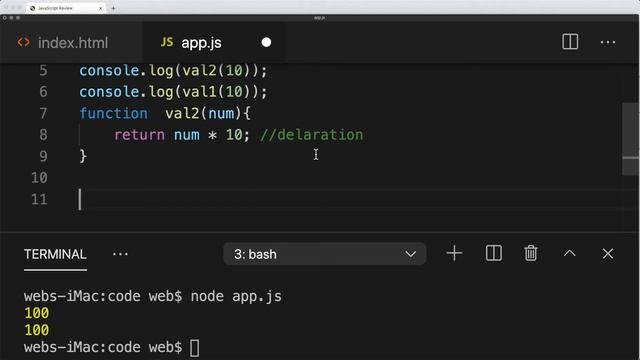Split the editor to the right

pyautogui.click(x=570, y=42)
